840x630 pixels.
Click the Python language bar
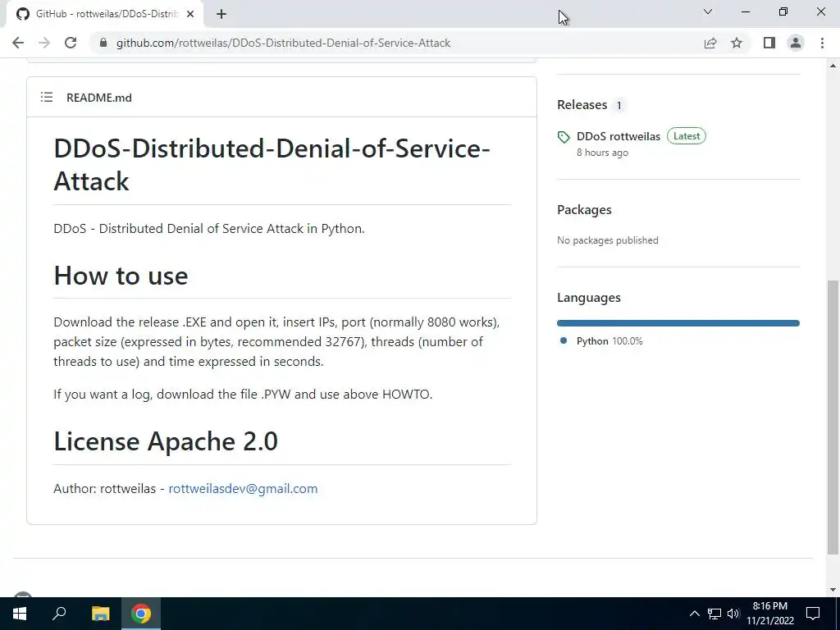click(678, 323)
